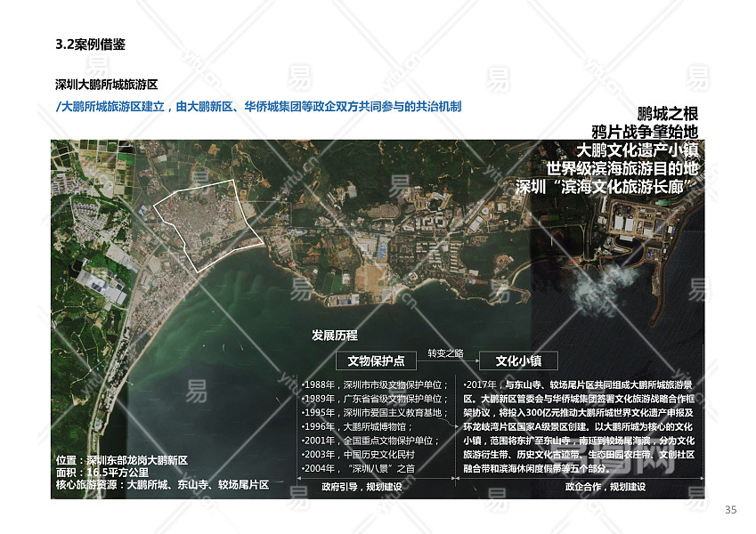
Task: Click the 1988年 深圳市市级文物保护单位 entry
Action: click(375, 384)
